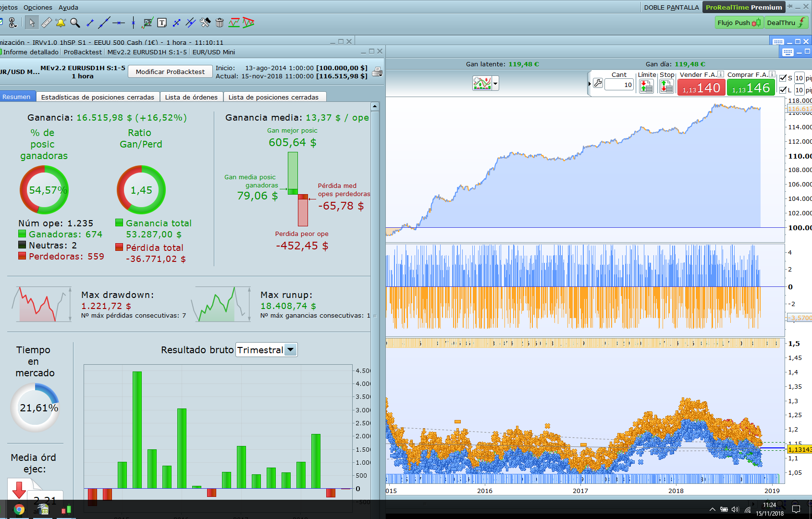The image size is (812, 519).
Task: Toggle the S pips checkbox
Action: click(x=783, y=78)
